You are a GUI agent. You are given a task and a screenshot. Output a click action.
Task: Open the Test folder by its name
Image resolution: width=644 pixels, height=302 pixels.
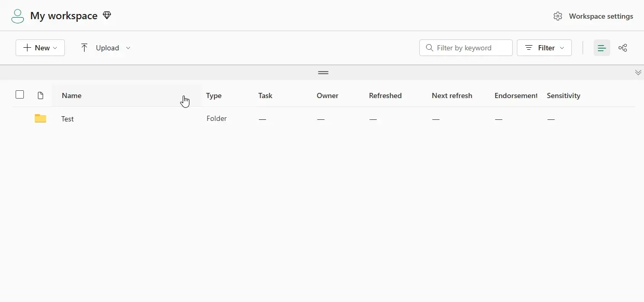[x=67, y=119]
